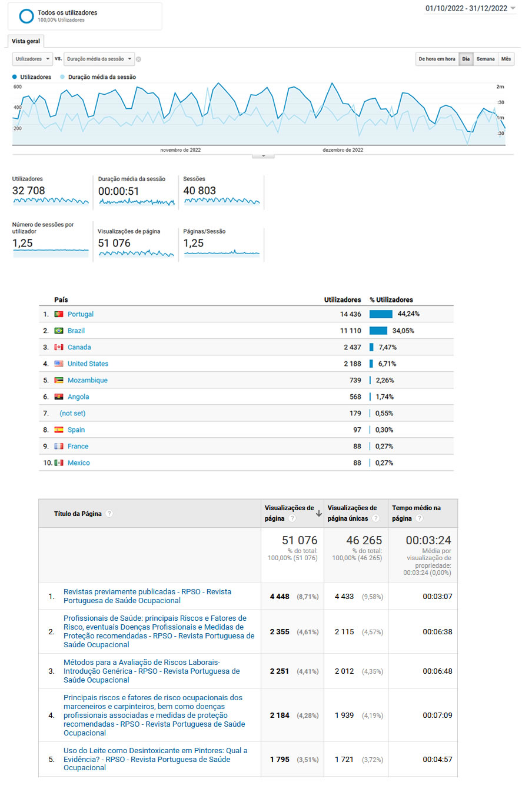This screenshot has height=812, width=522.
Task: Click help icon under Visualizações de página header
Action: [292, 518]
